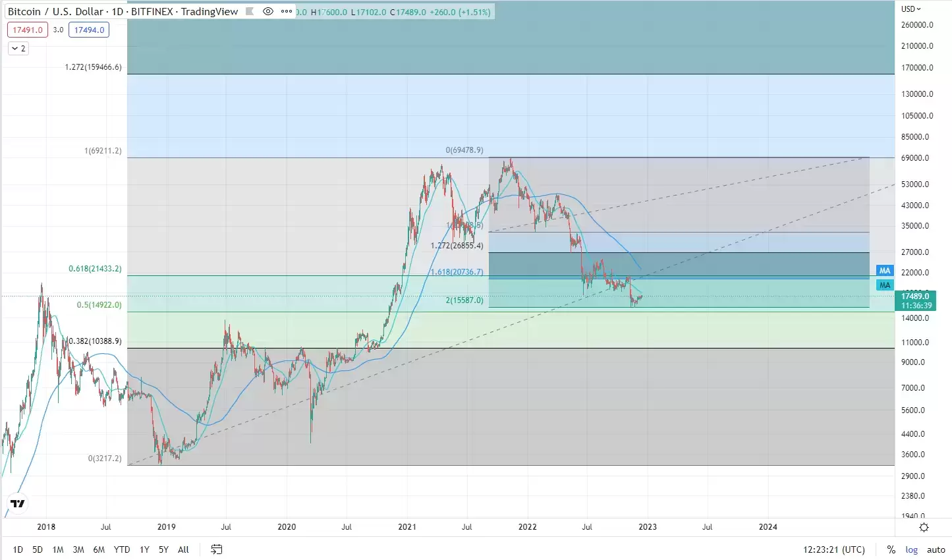The image size is (952, 560).
Task: Select the Fib label 2(15587.0)
Action: pos(464,300)
